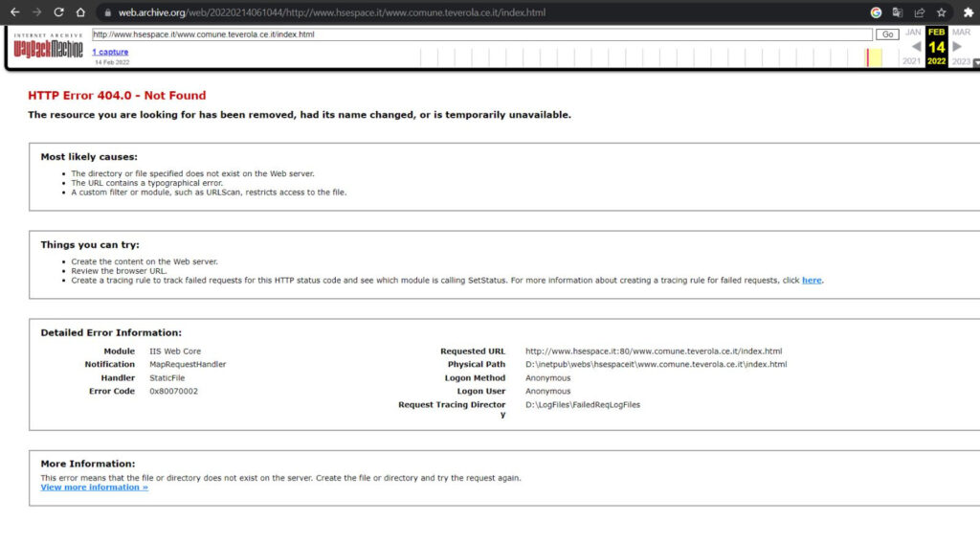Click the site lock icon
Image resolution: width=980 pixels, height=544 pixels.
pos(107,13)
